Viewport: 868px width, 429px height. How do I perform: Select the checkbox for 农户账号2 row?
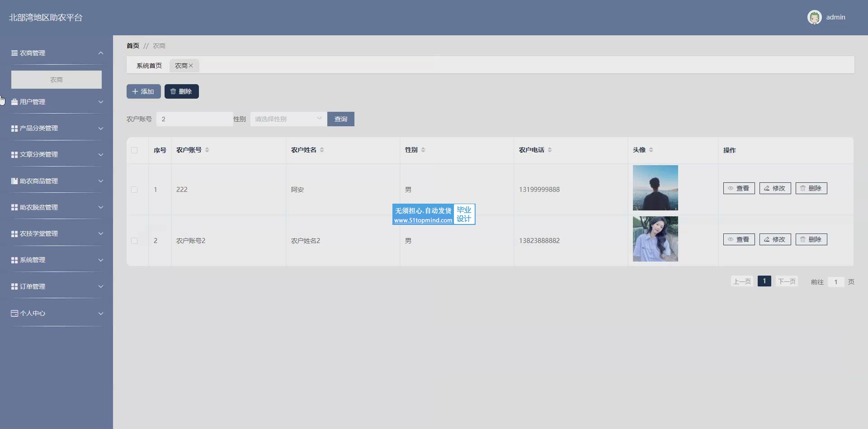click(x=134, y=241)
